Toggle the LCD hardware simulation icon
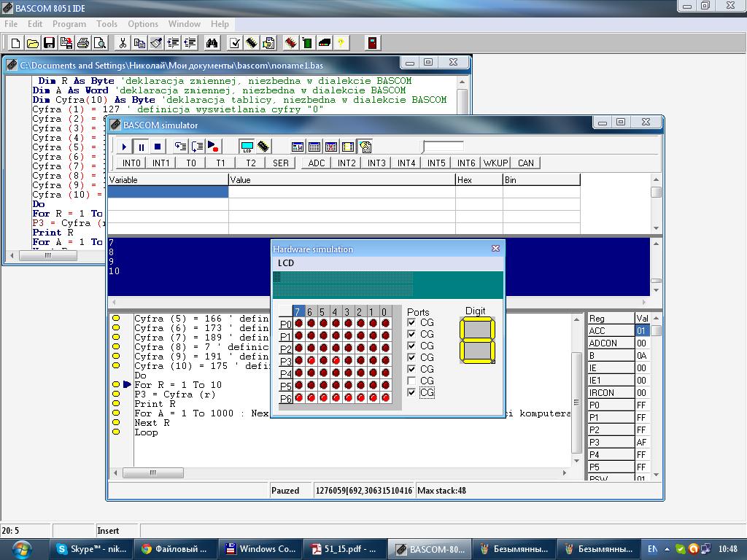The image size is (747, 560). (x=247, y=147)
